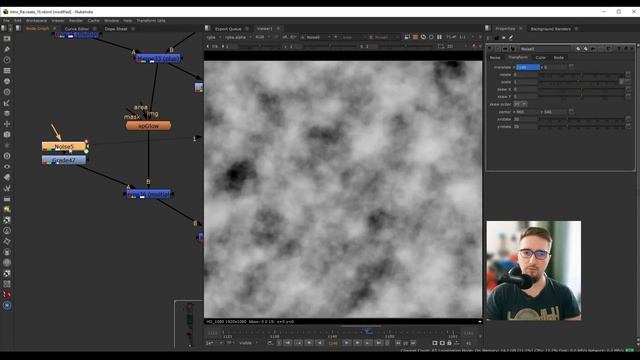
Task: Adjust the scale slider
Action: point(580,82)
